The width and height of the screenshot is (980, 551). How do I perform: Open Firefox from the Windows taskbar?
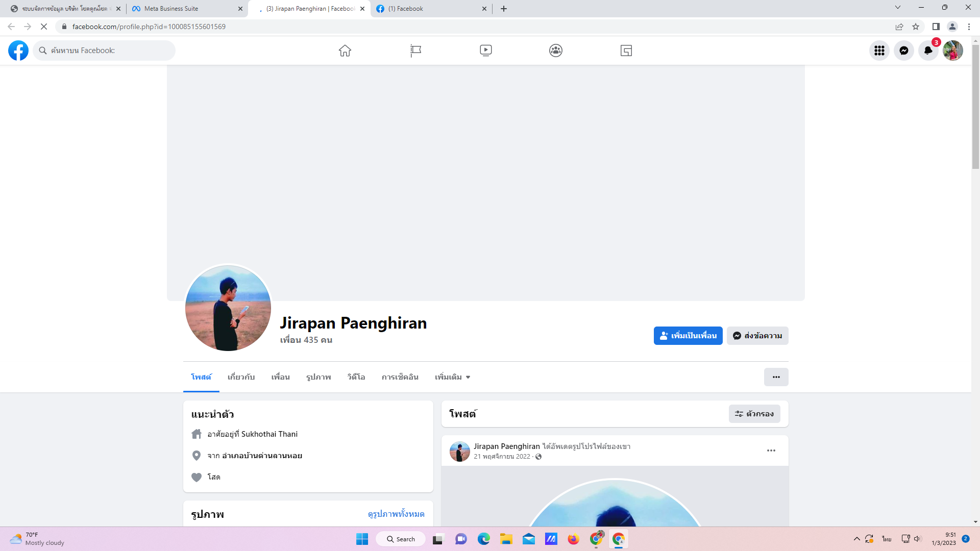[x=573, y=539]
